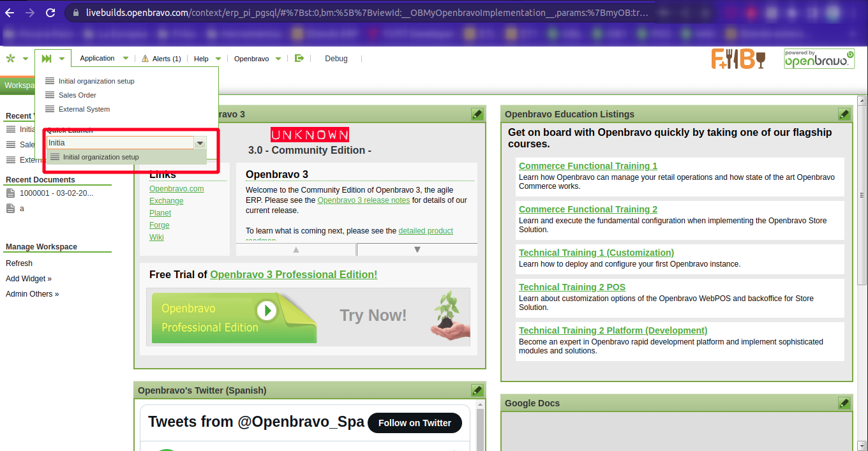This screenshot has width=868, height=451.
Task: Select External System from quick launch menu
Action: tap(84, 109)
